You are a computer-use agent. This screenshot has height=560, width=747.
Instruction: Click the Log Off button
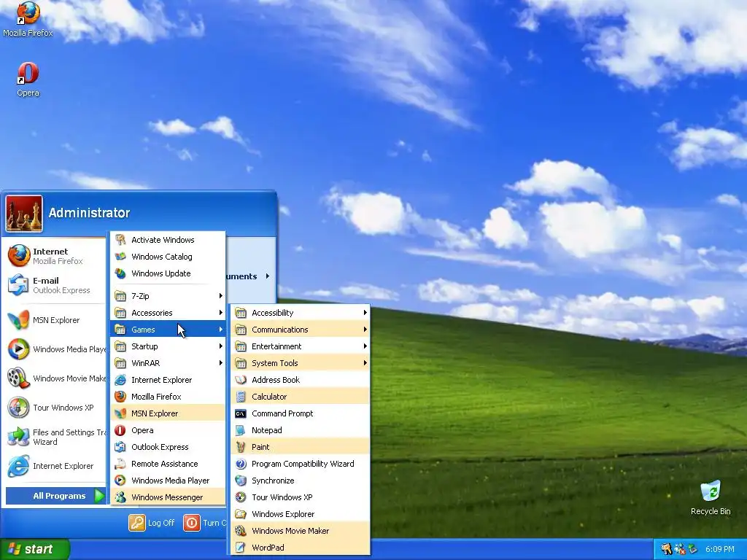(x=152, y=523)
